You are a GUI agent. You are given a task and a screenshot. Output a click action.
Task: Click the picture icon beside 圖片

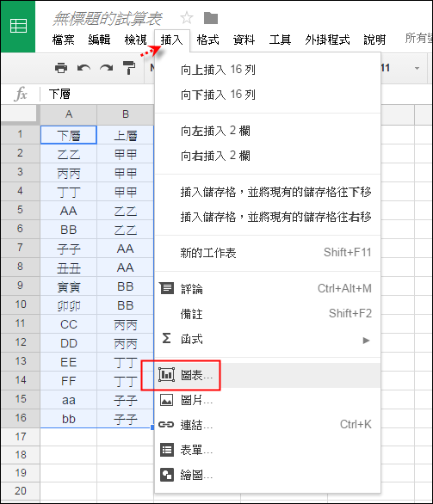click(x=166, y=400)
